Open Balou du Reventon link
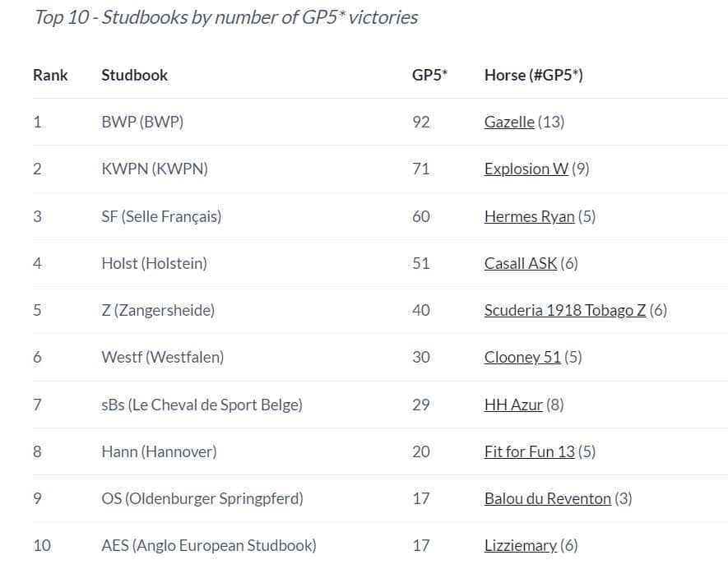Image resolution: width=728 pixels, height=583 pixels. tap(548, 498)
